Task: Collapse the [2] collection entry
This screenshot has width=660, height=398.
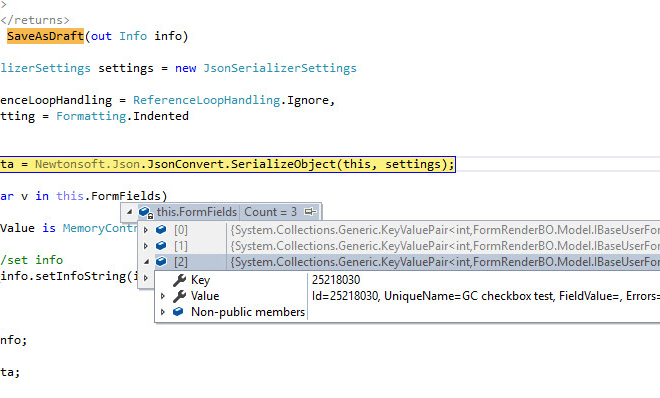Action: pyautogui.click(x=146, y=262)
